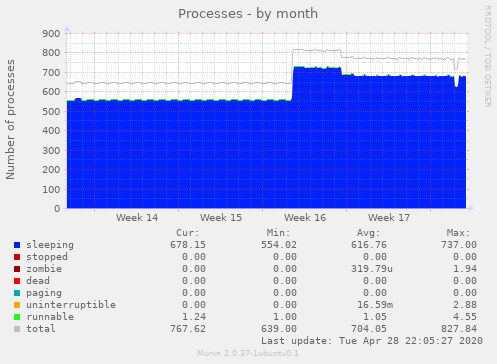This screenshot has width=497, height=364.
Task: Click the 'total' legend label
Action: 41,329
